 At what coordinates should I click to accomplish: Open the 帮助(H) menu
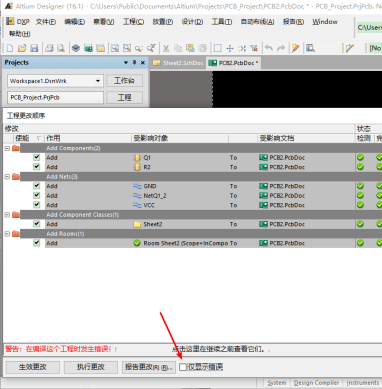(x=20, y=34)
